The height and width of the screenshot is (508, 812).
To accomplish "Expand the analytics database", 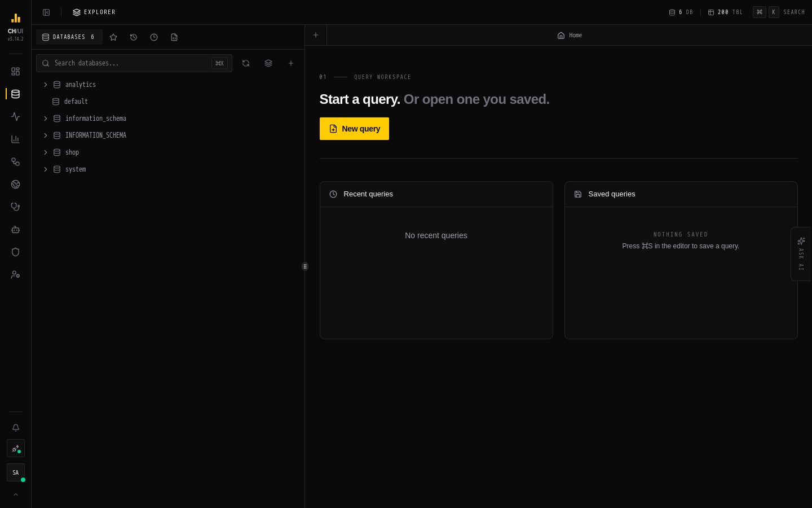I will coord(46,85).
